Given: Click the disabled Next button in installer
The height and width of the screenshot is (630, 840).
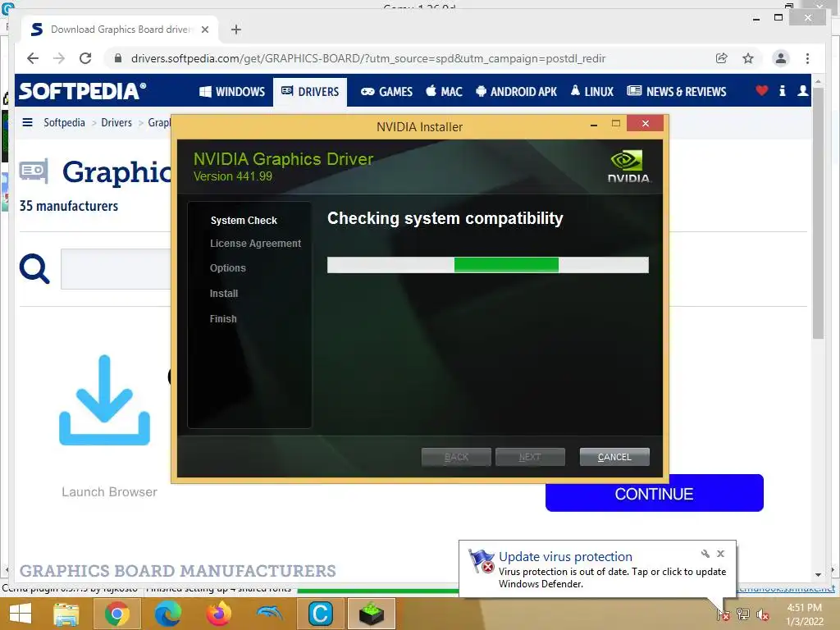Looking at the screenshot, I should click(530, 457).
